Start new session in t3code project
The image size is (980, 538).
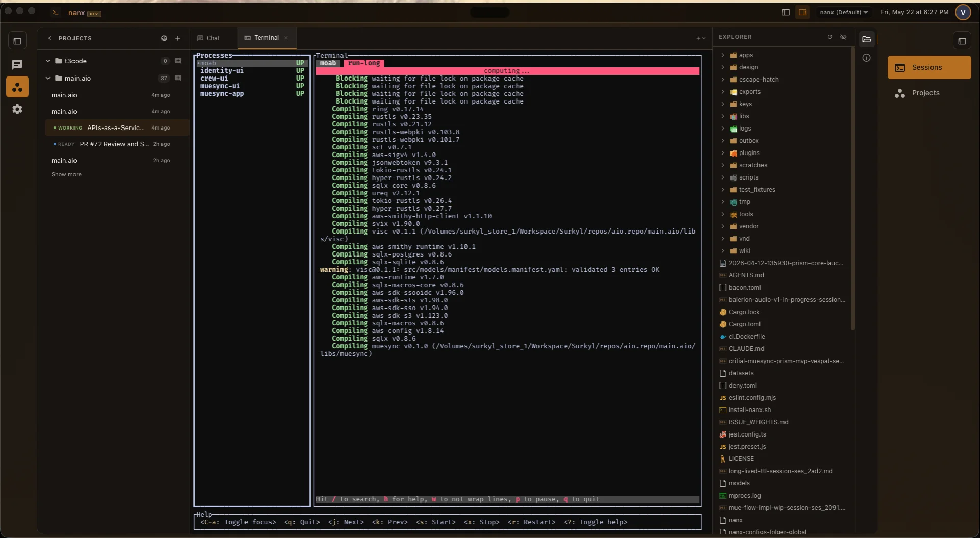pos(178,61)
